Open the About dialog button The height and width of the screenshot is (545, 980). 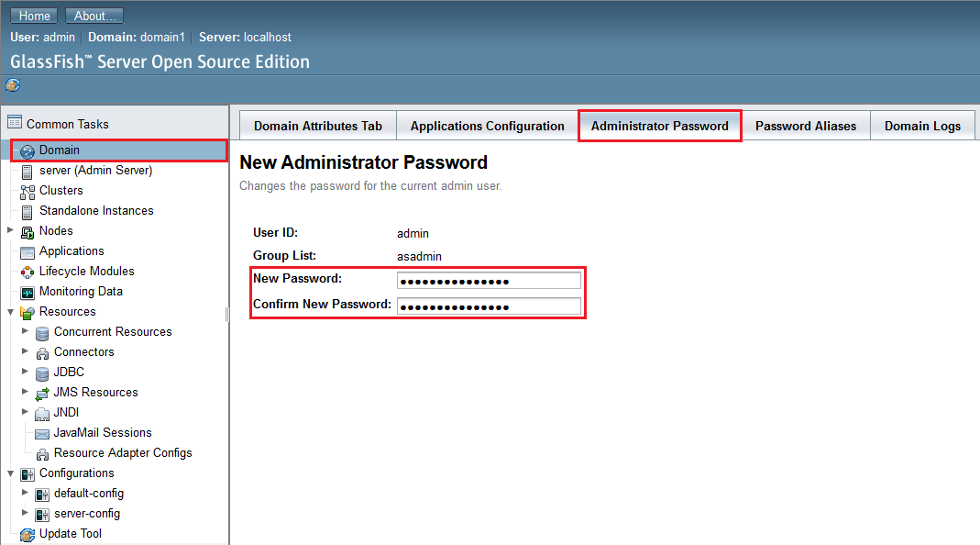(94, 16)
